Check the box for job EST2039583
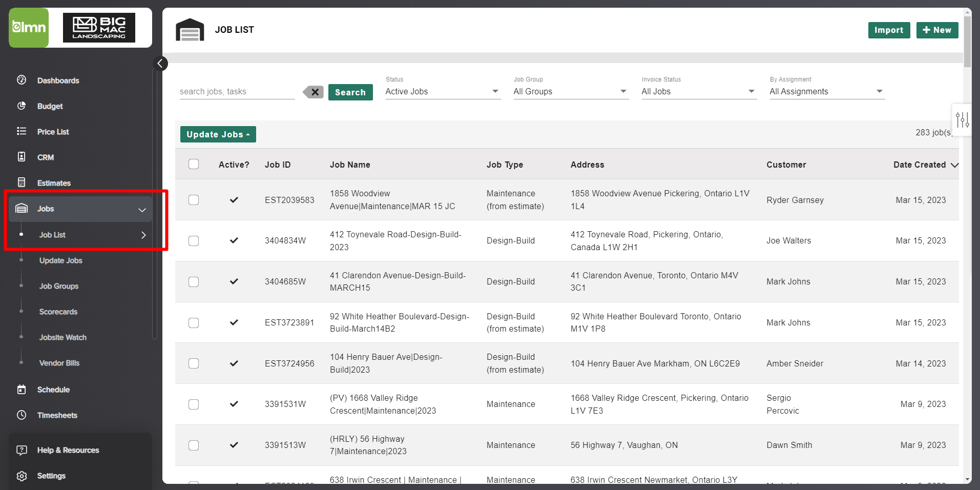The image size is (980, 490). click(194, 200)
